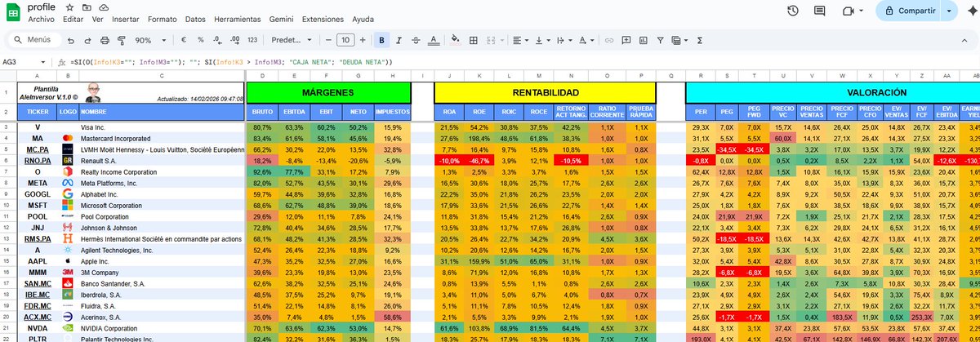The height and width of the screenshot is (342, 980).
Task: Print the spreadsheet
Action: click(105, 39)
